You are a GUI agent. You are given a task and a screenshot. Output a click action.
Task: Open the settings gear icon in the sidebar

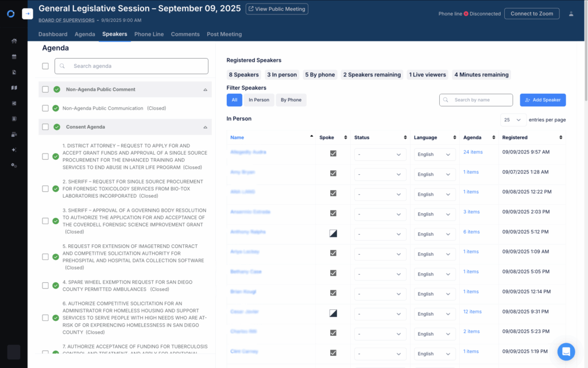coord(14,164)
